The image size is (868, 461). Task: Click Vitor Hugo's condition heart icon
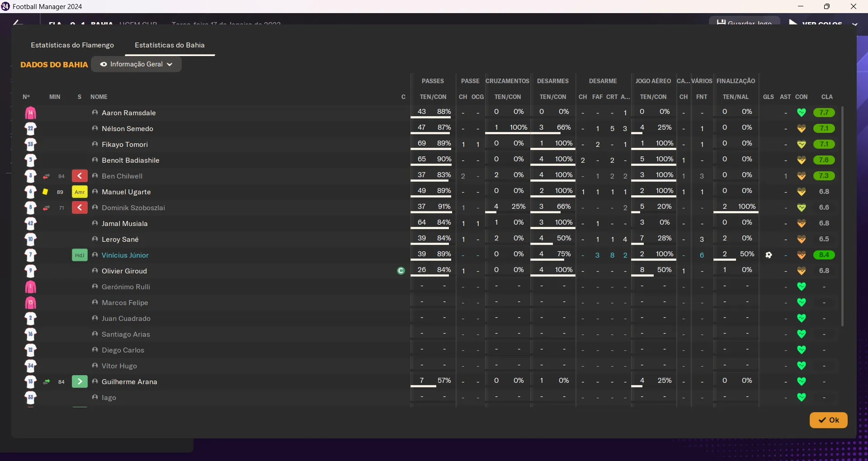coord(802,366)
